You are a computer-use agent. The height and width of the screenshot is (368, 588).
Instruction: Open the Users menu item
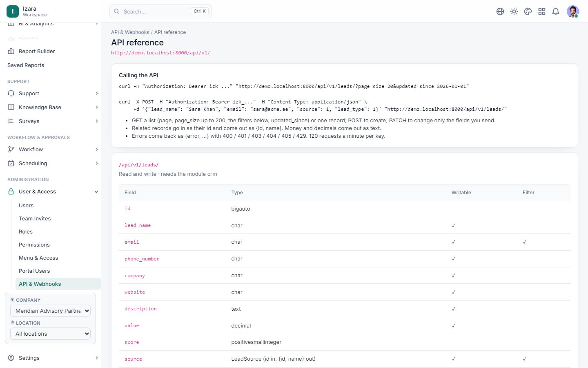click(x=26, y=205)
